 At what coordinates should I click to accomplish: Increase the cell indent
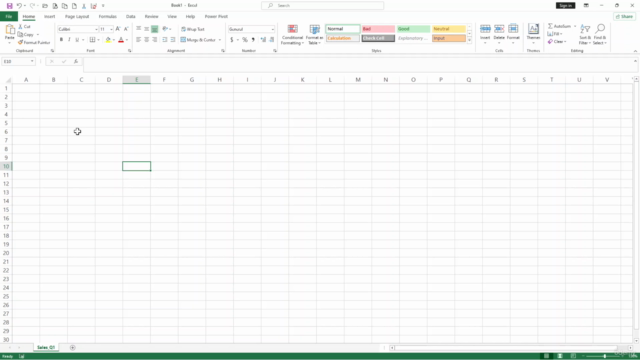point(173,40)
